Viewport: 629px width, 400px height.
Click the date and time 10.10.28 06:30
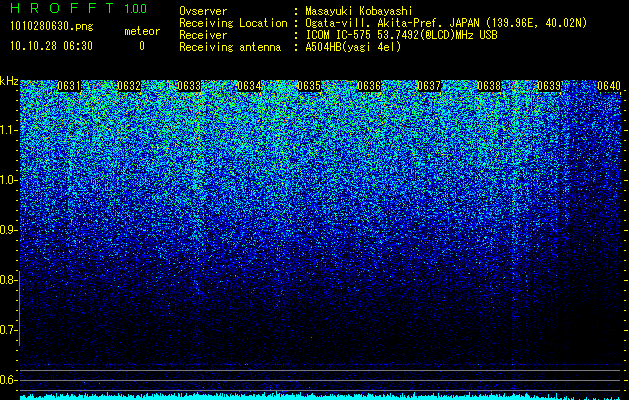51,46
